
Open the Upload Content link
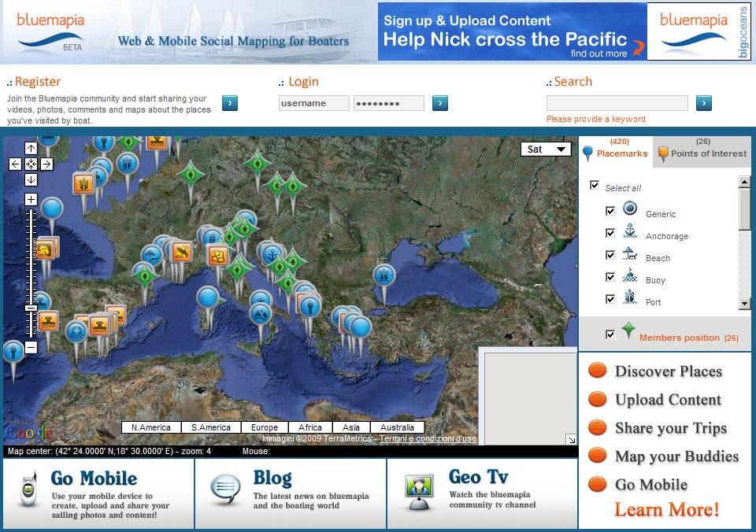click(668, 400)
